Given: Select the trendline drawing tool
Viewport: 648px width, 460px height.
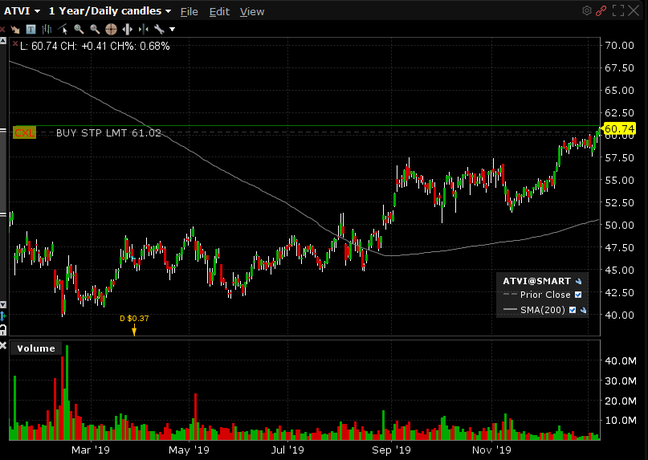Looking at the screenshot, I should pos(63,29).
